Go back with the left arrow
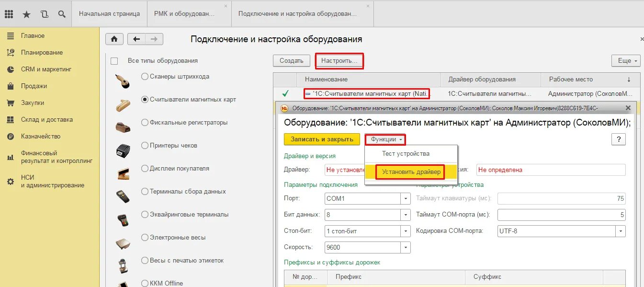 (137, 39)
